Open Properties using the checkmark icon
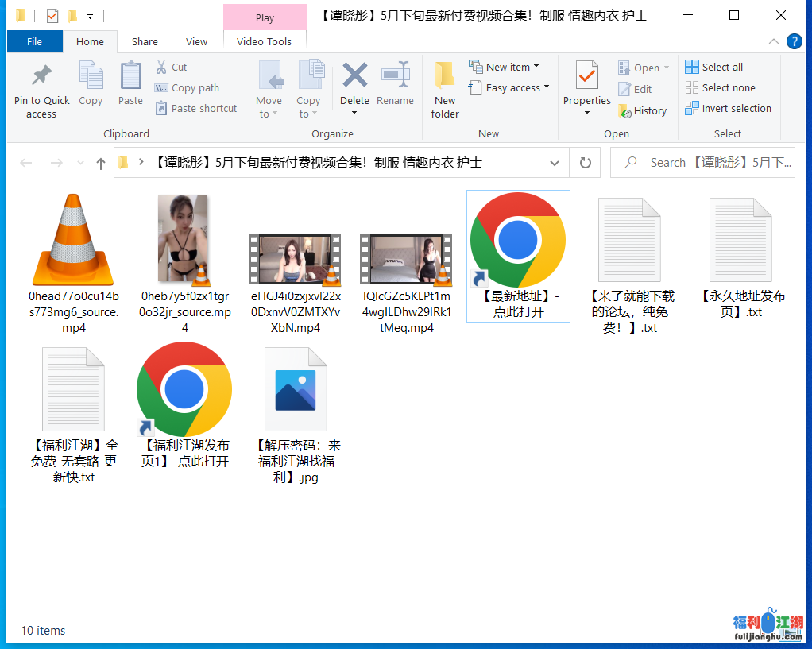 [x=586, y=75]
